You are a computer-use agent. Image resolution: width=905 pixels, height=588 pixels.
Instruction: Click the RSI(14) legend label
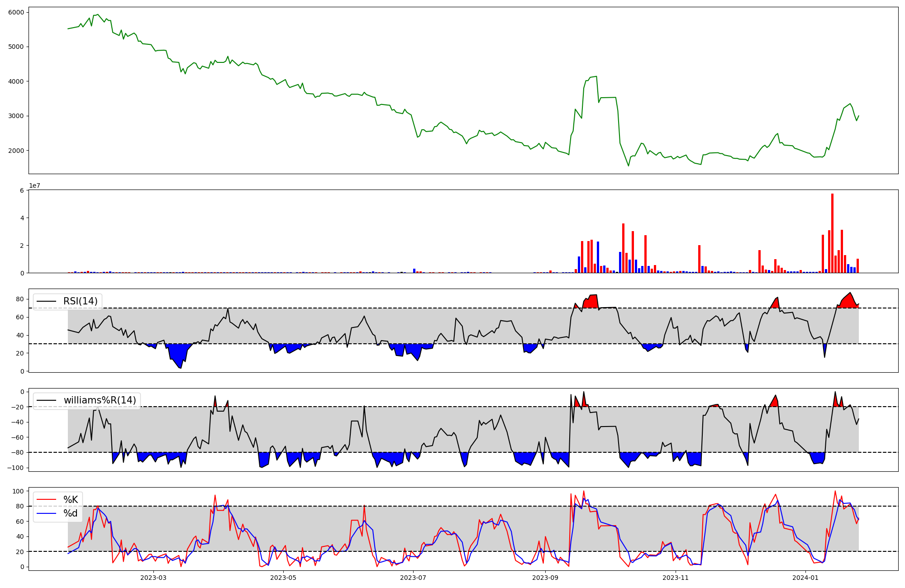(x=80, y=301)
